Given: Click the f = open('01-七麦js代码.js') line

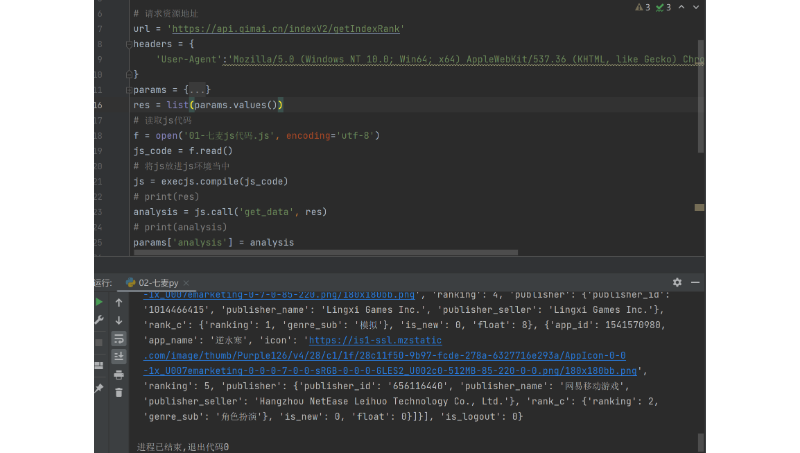Looking at the screenshot, I should (x=257, y=136).
